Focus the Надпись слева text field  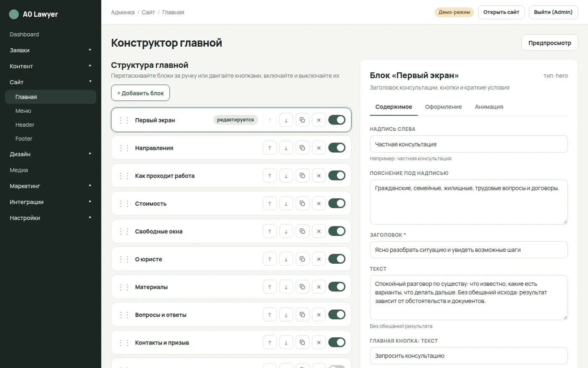[x=469, y=144]
